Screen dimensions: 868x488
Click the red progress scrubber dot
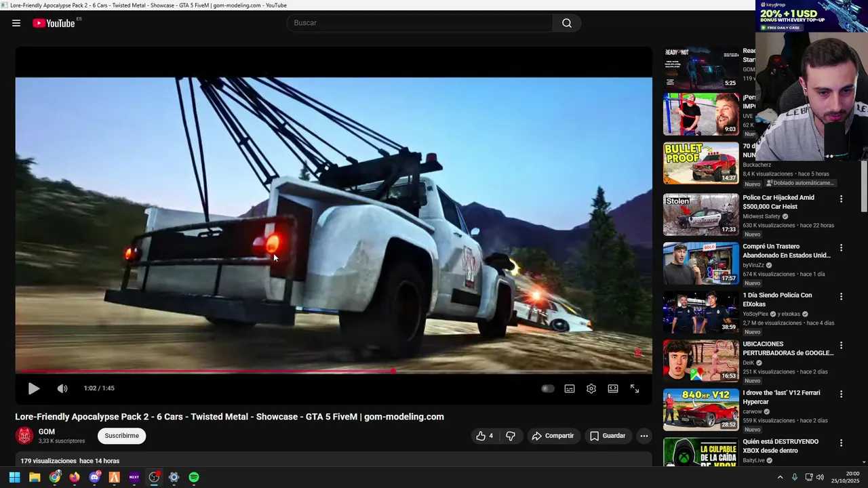pyautogui.click(x=393, y=371)
